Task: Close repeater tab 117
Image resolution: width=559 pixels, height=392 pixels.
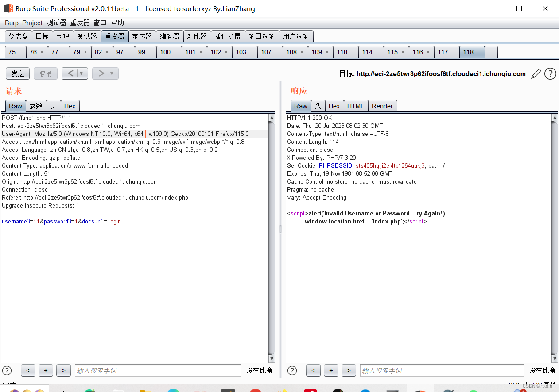Action: pos(454,52)
